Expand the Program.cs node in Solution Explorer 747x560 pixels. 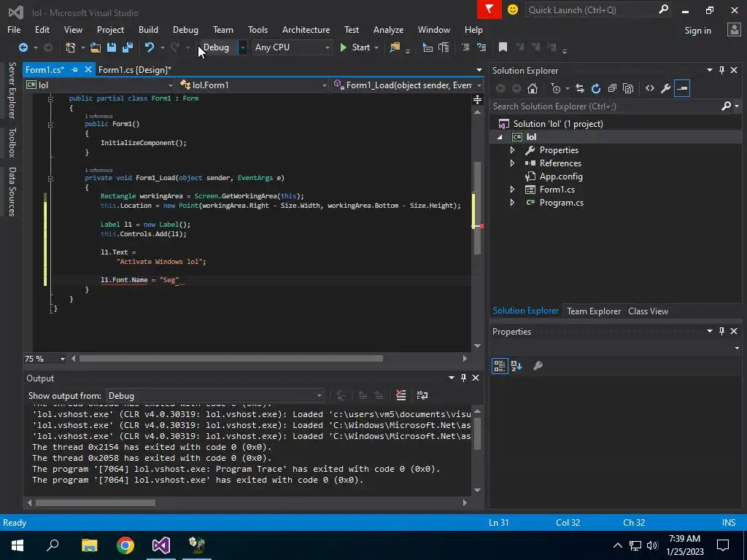tap(512, 203)
